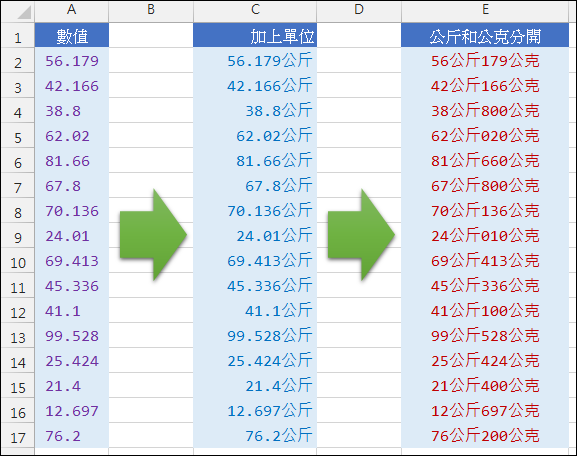The image size is (577, 456).
Task: Select cell with value 99.528
Action: [x=72, y=336]
